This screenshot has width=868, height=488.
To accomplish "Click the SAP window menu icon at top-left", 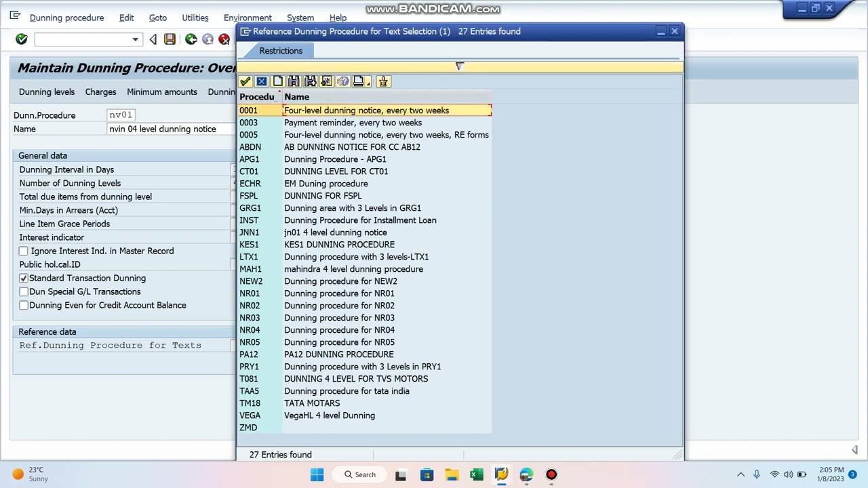I will [x=15, y=16].
